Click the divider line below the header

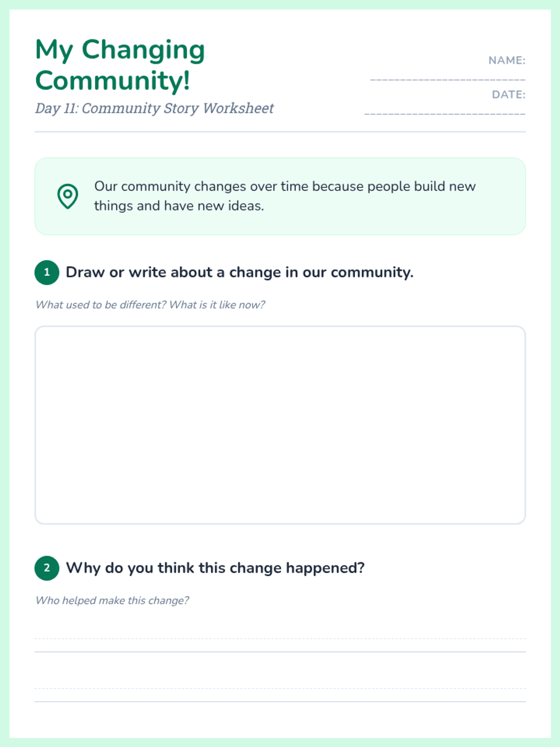[x=280, y=132]
